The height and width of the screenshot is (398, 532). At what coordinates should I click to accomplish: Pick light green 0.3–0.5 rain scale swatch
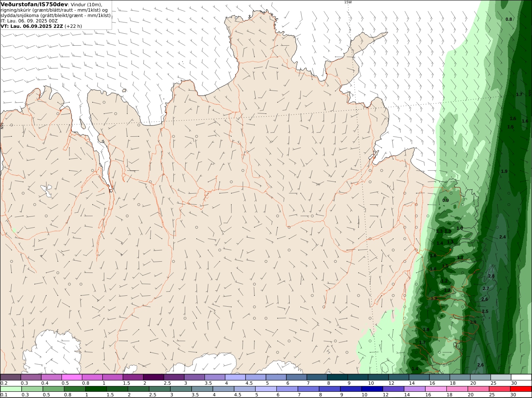point(32,389)
